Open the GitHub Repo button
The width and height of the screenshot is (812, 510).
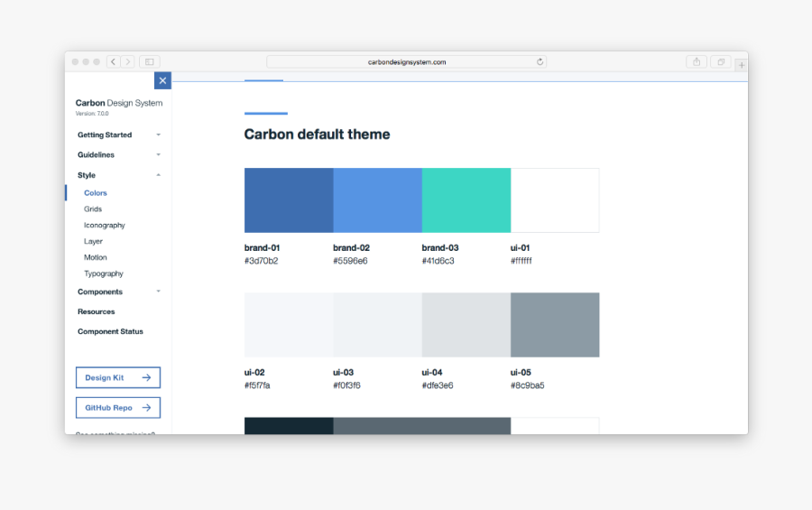pos(118,408)
